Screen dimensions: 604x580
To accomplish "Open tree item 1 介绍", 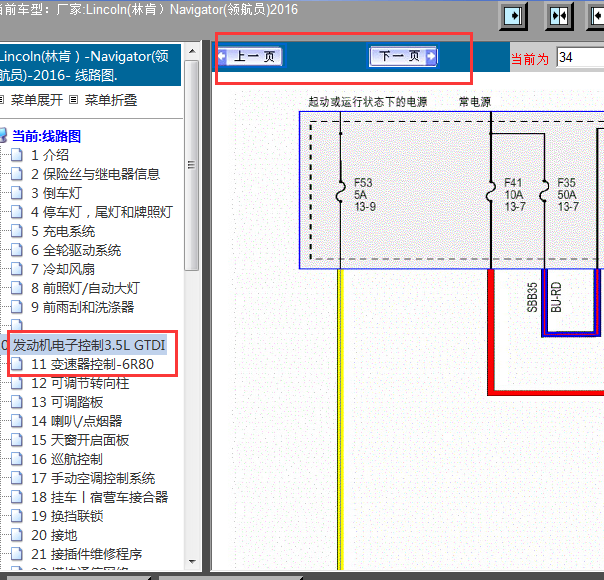I will point(50,155).
